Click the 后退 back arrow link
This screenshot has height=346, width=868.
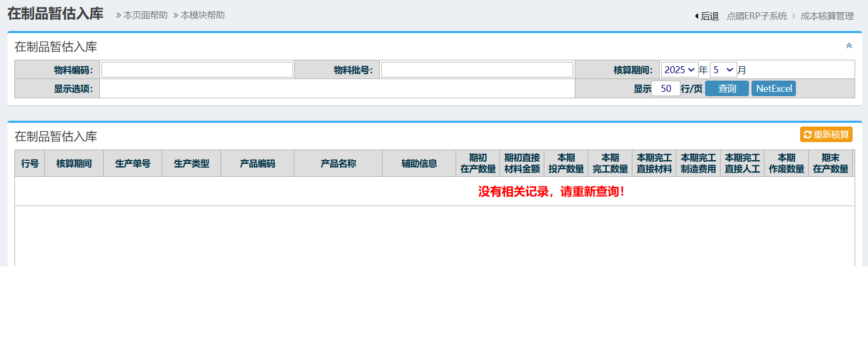[707, 16]
